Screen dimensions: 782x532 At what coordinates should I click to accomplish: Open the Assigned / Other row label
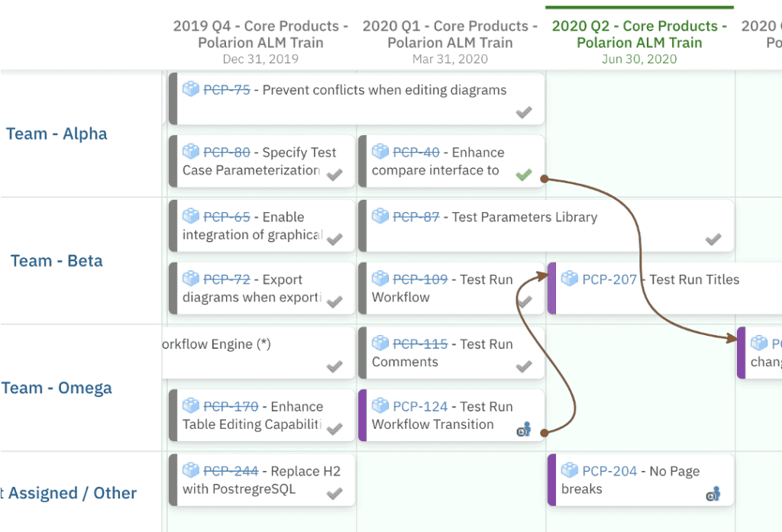(68, 492)
